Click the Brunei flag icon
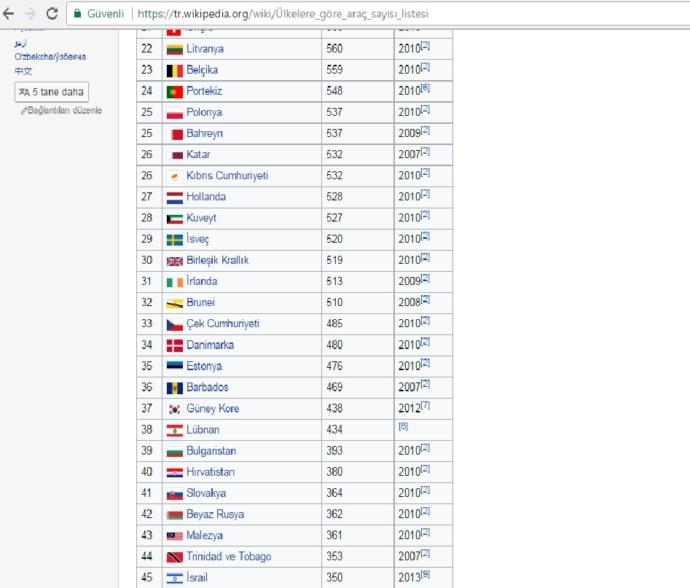 (x=175, y=303)
